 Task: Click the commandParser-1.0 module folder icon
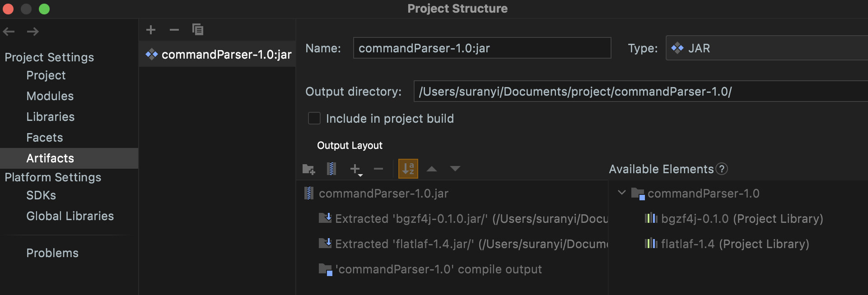(x=638, y=194)
